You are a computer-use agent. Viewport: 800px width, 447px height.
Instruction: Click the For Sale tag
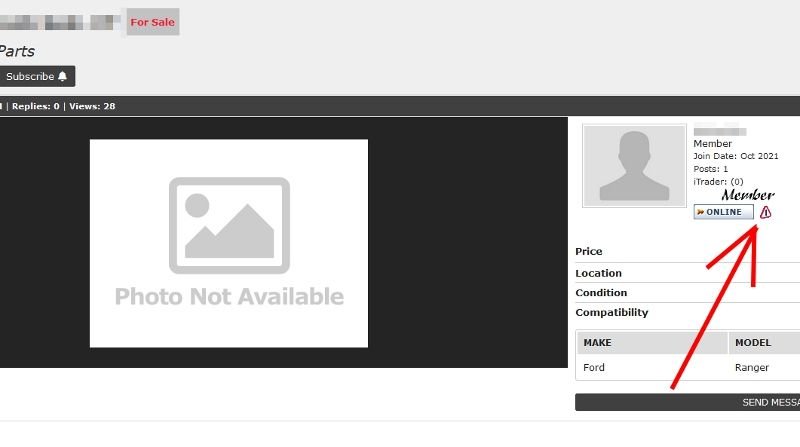click(152, 22)
